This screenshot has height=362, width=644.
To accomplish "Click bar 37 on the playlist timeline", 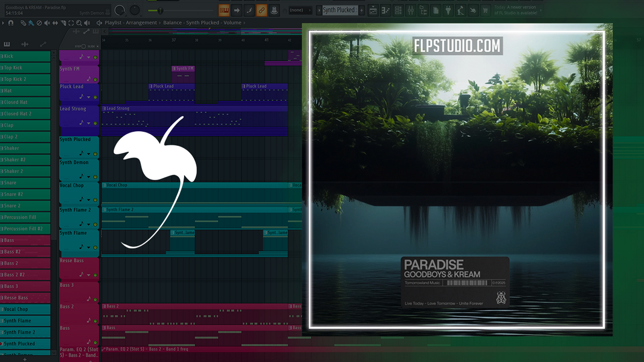I will coord(173,40).
